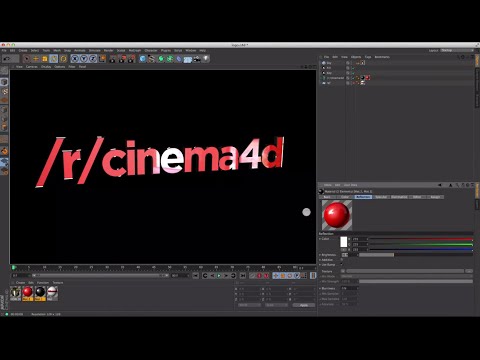Switch to the Color material tab
The height and width of the screenshot is (360, 480).
point(345,197)
